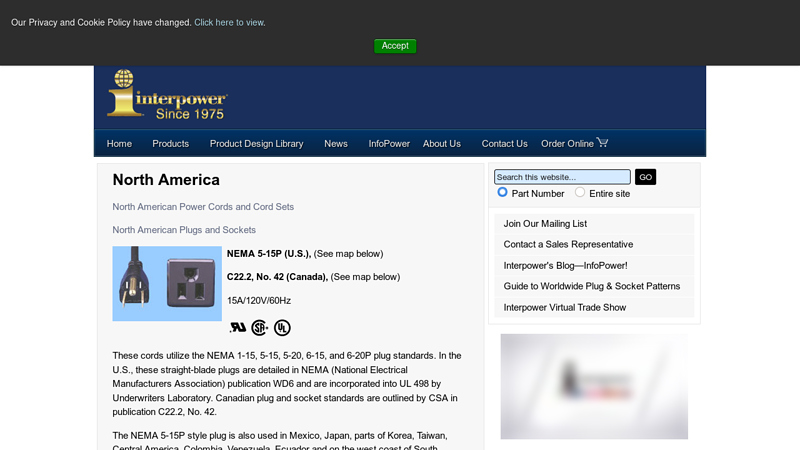The height and width of the screenshot is (450, 800).
Task: Select the Entire site radio button
Action: click(580, 192)
